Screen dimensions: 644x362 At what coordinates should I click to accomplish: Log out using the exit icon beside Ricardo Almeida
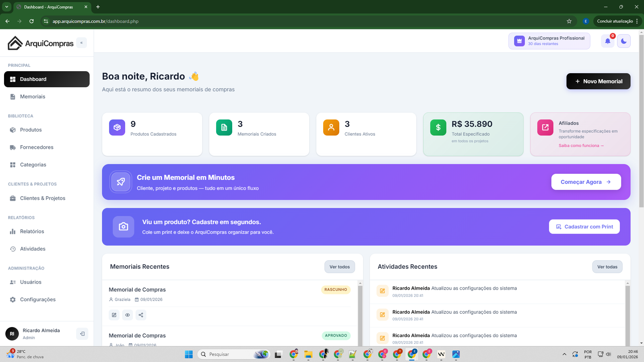coord(82,333)
